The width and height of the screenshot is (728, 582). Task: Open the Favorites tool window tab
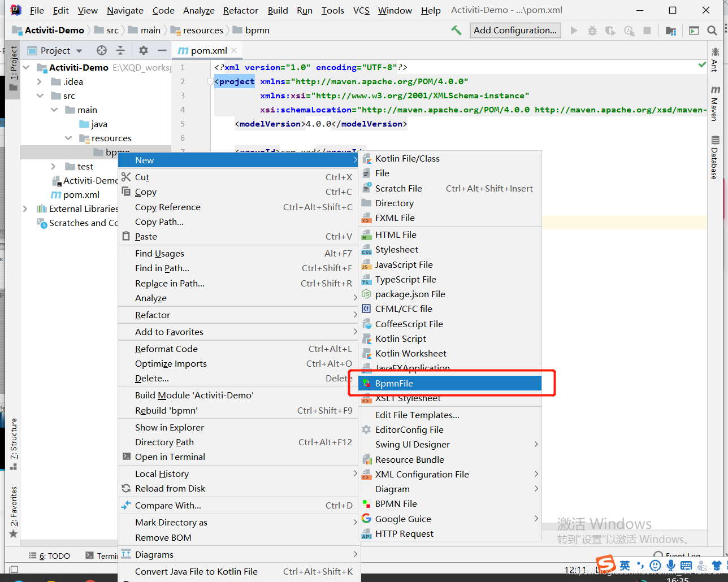pyautogui.click(x=14, y=511)
